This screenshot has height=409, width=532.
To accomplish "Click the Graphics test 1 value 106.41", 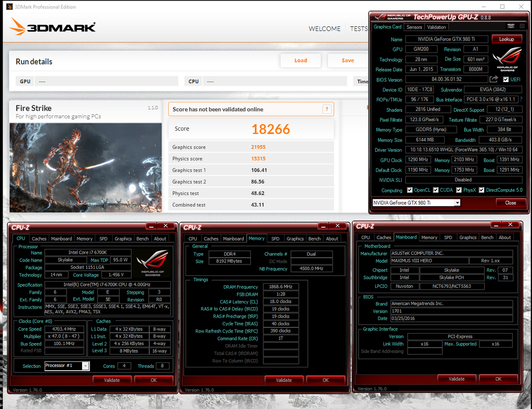I will coord(259,170).
